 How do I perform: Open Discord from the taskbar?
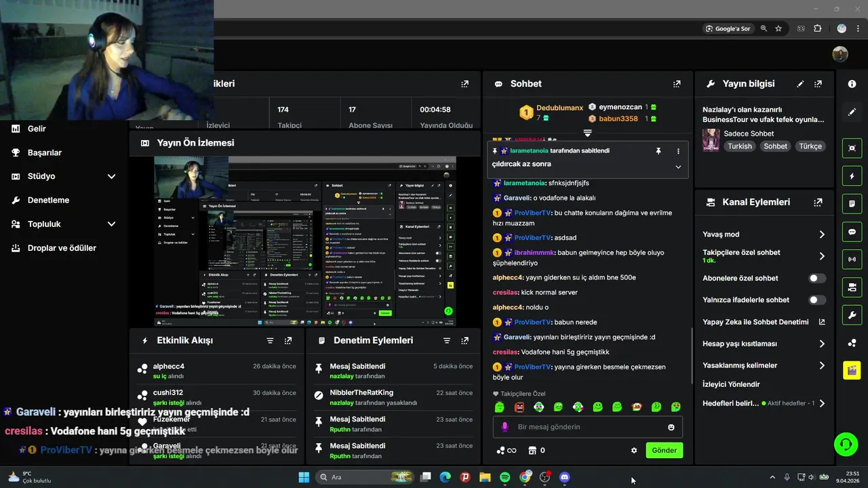pos(565,477)
